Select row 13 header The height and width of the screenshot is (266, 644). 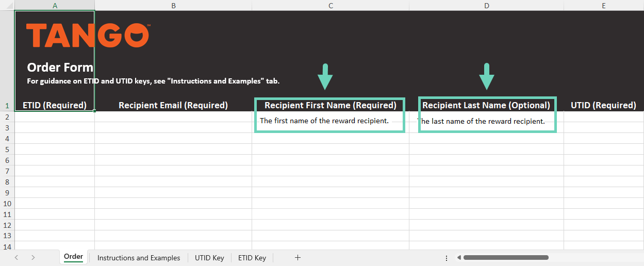[x=7, y=236]
